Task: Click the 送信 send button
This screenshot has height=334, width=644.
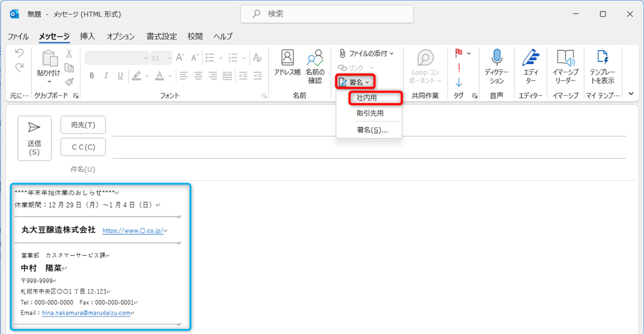Action: [x=34, y=138]
